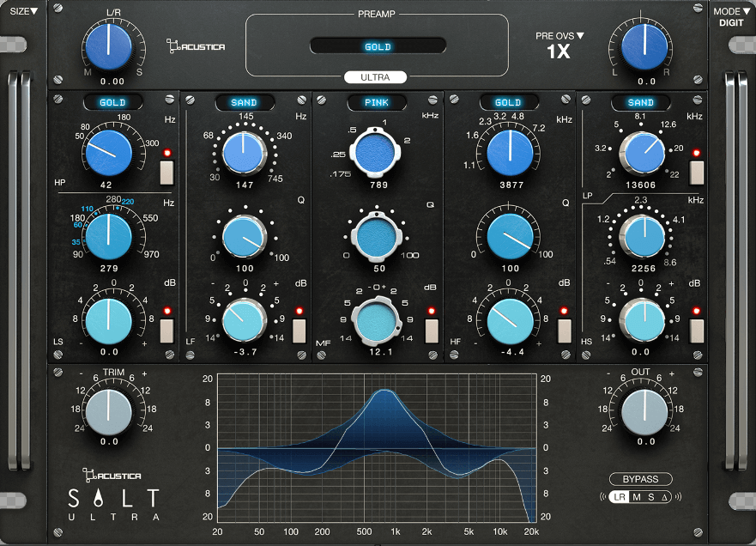Select the delta (Δ) monitoring mode
The image size is (756, 546).
tap(665, 497)
